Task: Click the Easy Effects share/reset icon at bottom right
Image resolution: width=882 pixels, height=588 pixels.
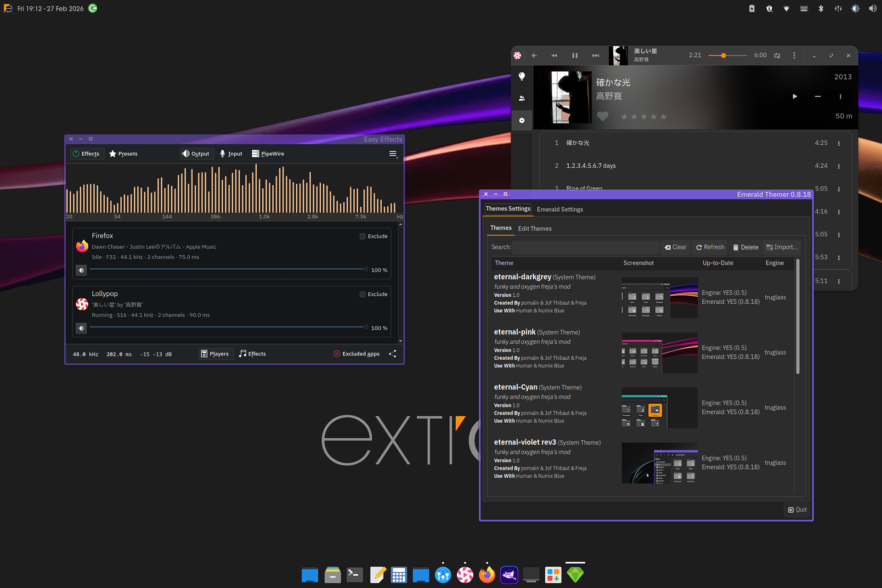Action: pos(392,354)
